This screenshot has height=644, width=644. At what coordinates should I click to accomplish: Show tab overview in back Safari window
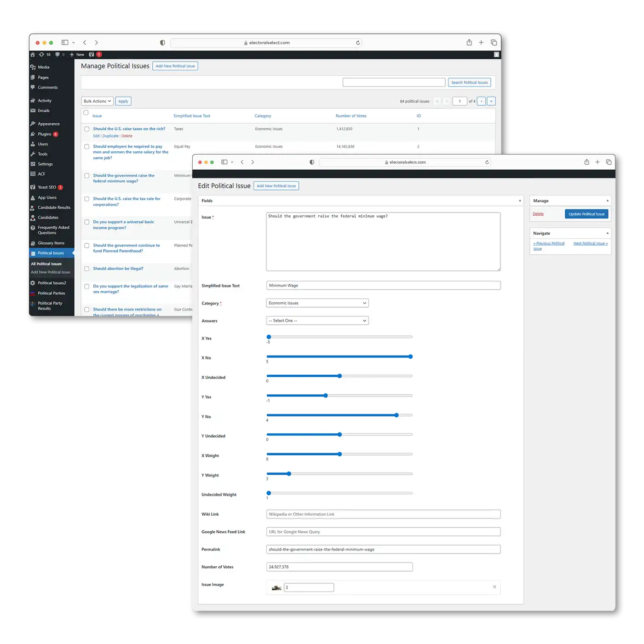click(494, 42)
